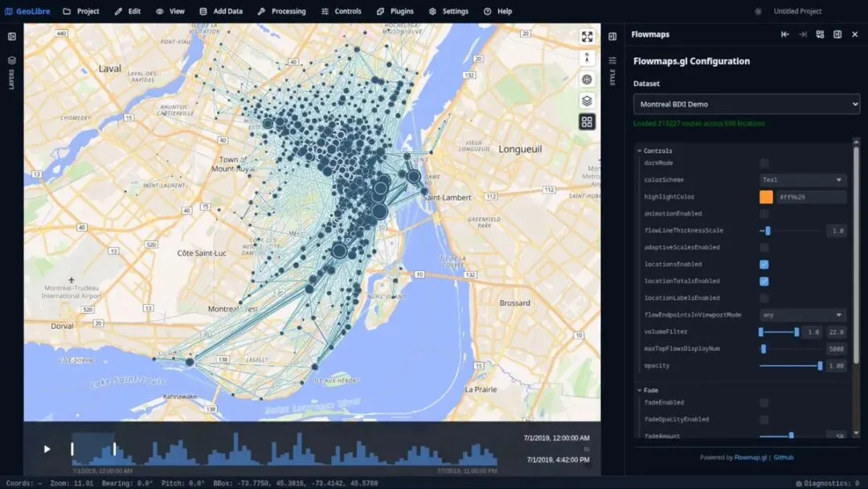The width and height of the screenshot is (868, 489).
Task: Open the Add Data menu
Action: [x=221, y=11]
